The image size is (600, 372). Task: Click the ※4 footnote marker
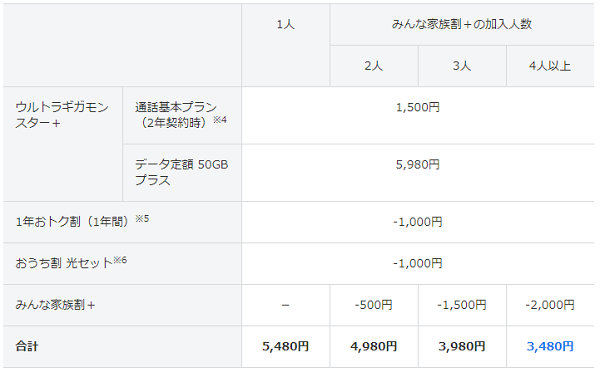(x=220, y=120)
